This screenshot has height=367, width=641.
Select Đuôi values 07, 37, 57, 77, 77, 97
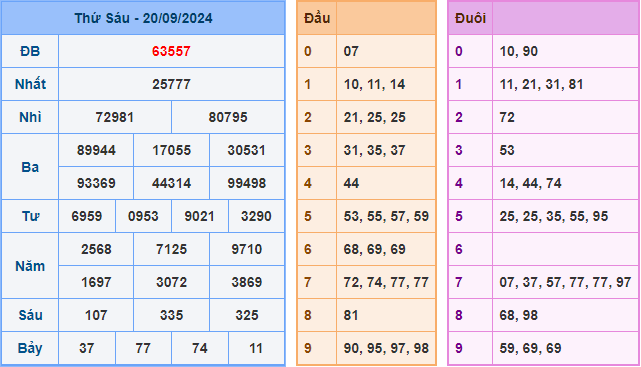coord(565,282)
